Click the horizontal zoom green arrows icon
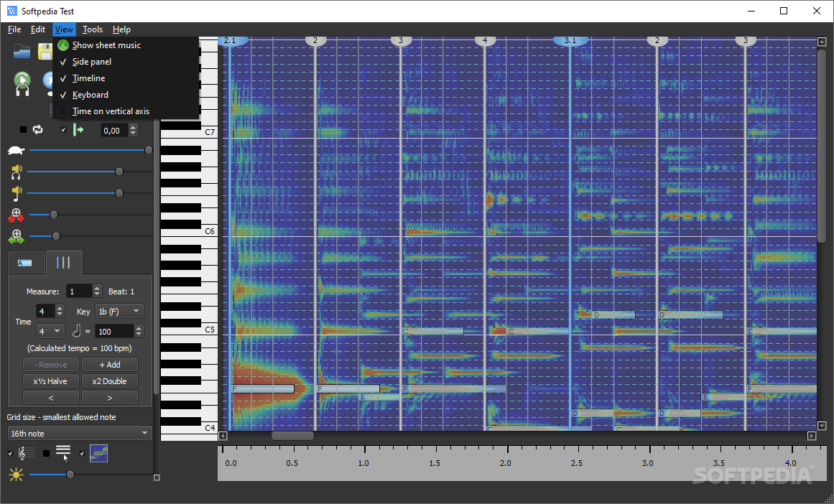Screen dimensions: 834x504 [x=16, y=236]
